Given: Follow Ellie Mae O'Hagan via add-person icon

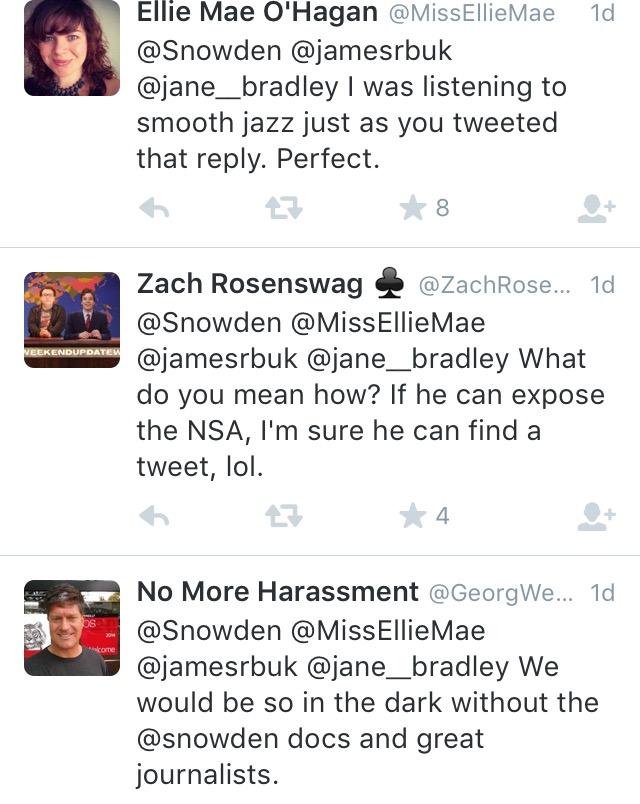Looking at the screenshot, I should (x=597, y=208).
